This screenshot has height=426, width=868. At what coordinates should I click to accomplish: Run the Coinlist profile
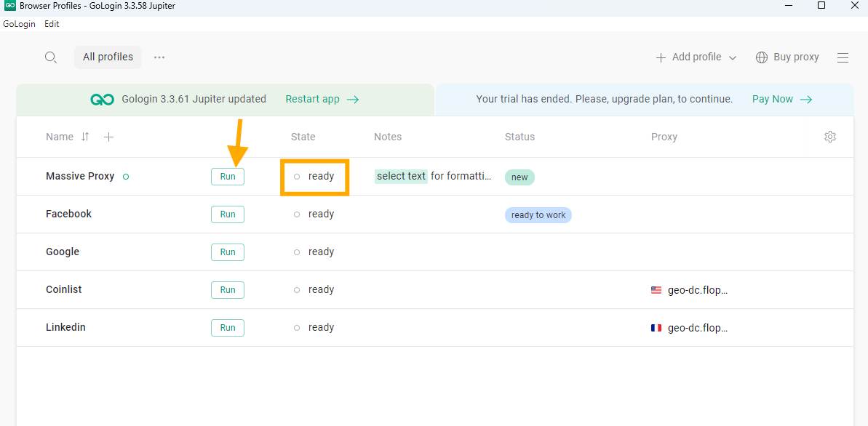[228, 290]
